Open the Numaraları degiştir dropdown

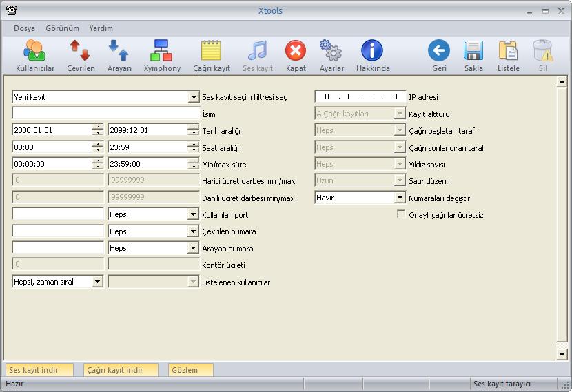[x=400, y=198]
